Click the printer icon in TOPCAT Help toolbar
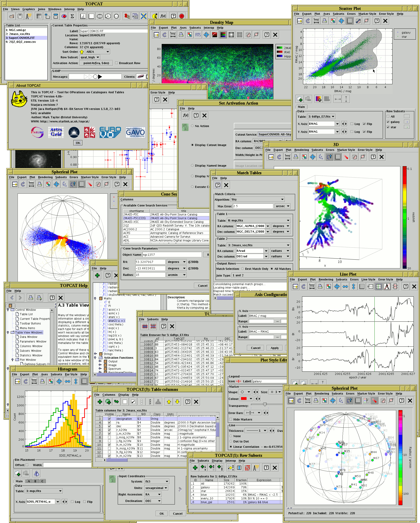 pyautogui.click(x=31, y=298)
